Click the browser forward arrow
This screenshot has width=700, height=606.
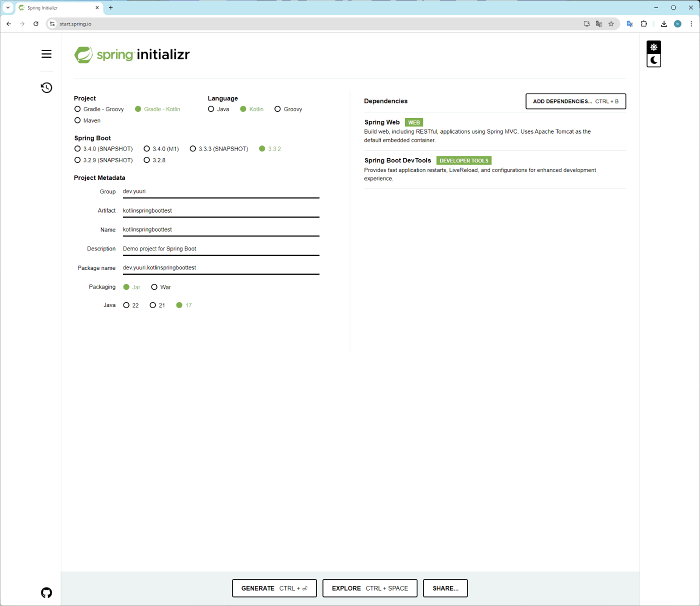click(22, 23)
